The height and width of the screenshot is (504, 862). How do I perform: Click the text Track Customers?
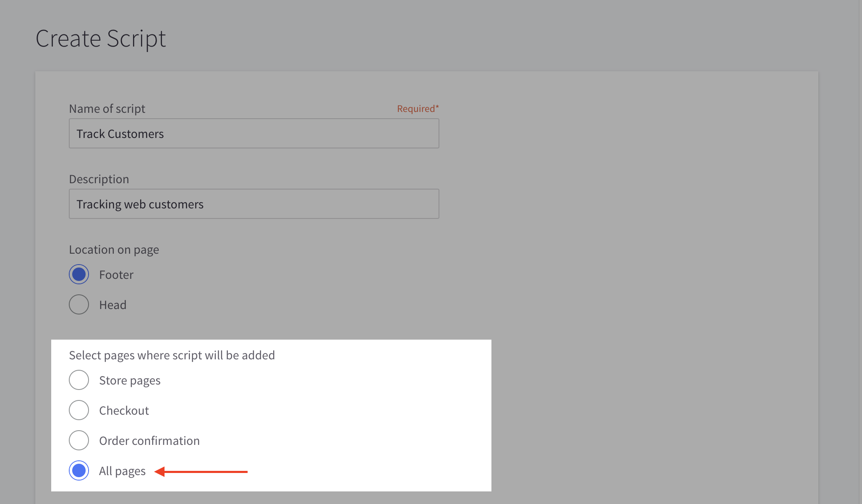coord(120,133)
